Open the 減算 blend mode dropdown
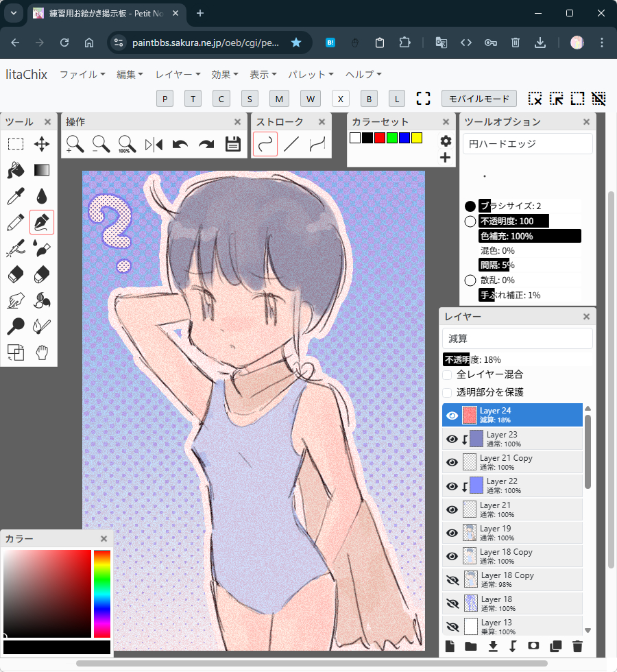Image resolution: width=617 pixels, height=672 pixels. 518,338
